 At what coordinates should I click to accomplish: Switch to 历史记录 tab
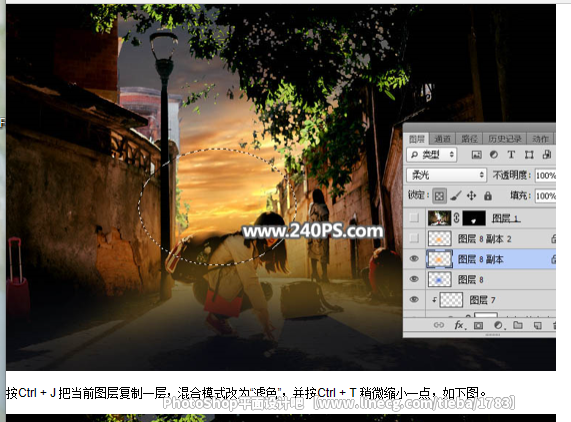point(505,139)
